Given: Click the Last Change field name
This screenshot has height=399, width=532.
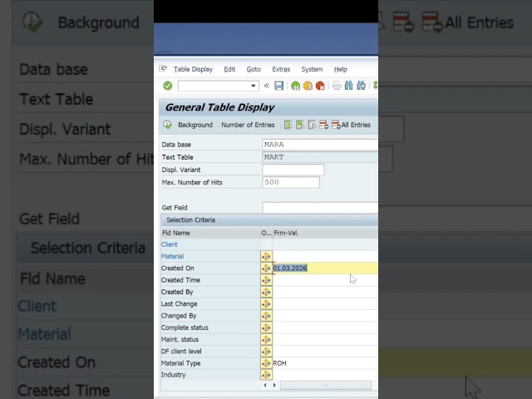Looking at the screenshot, I should click(180, 303).
